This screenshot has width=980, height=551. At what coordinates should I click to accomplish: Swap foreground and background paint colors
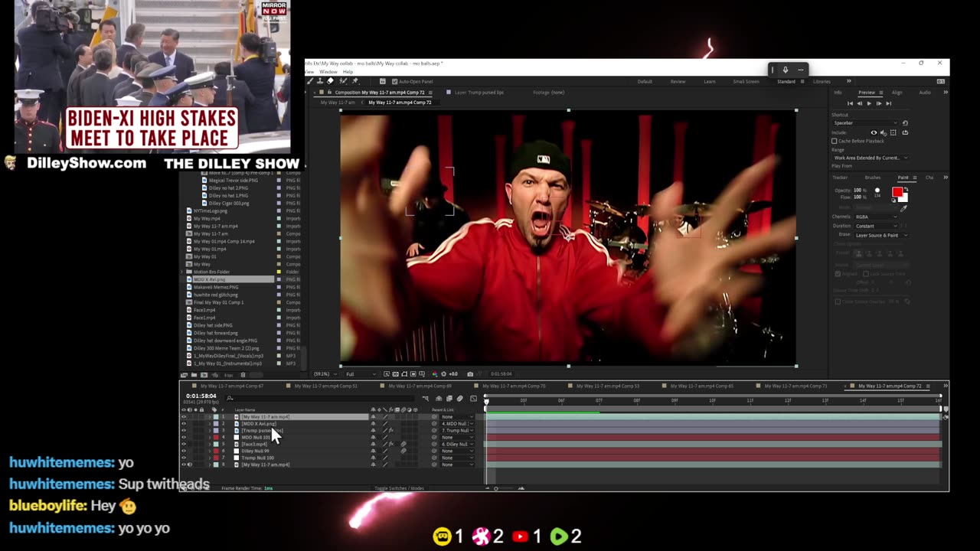(906, 189)
